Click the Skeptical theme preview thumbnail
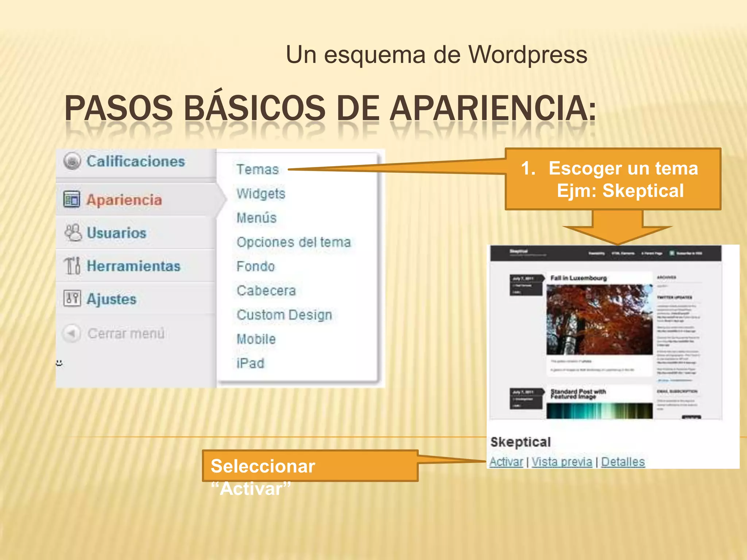 coord(606,332)
